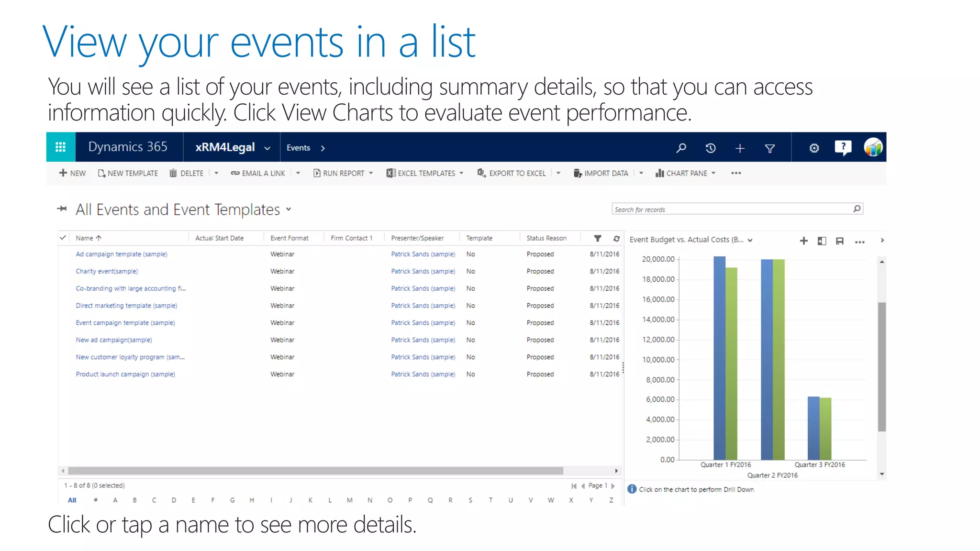Click IMPORT DATA command
980x551 pixels.
[x=601, y=173]
